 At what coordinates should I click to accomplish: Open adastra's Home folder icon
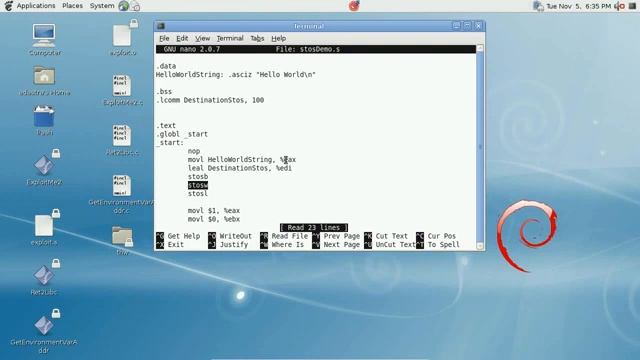[x=44, y=76]
